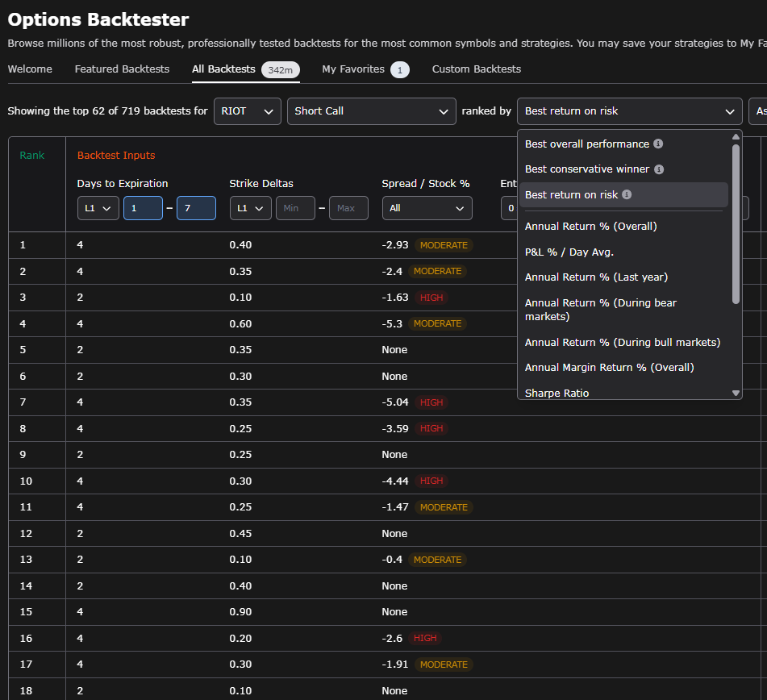Click strike delta 0.60 in rank 4 row
Image resolution: width=767 pixels, height=700 pixels.
tap(240, 324)
